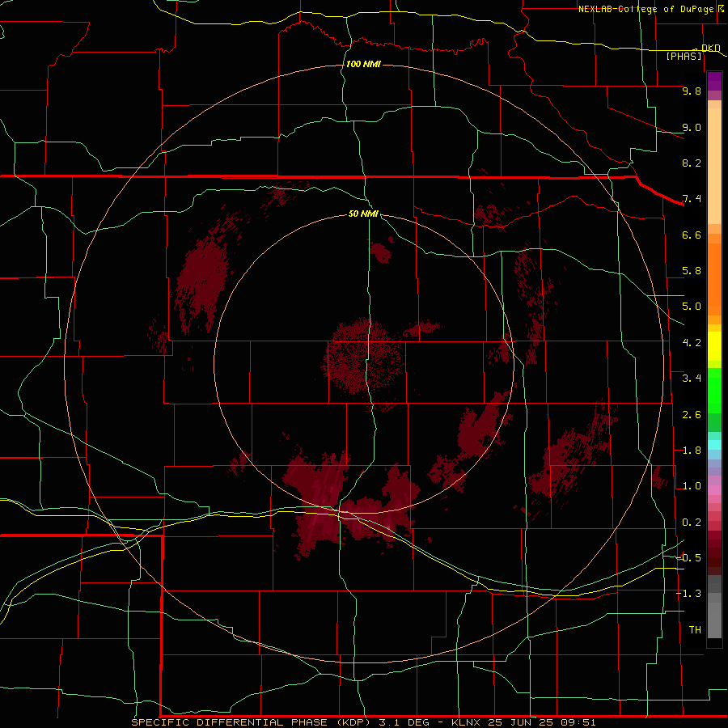Viewport: 728px width, 728px height.
Task: Click the 2.6 color scale value
Action: 692,415
